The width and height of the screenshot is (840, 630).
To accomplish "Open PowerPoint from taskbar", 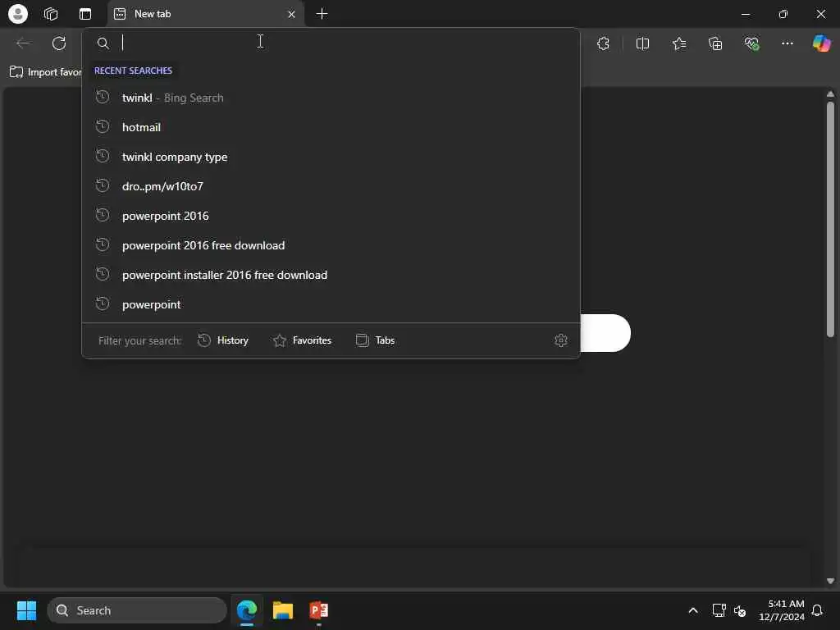I will click(319, 610).
